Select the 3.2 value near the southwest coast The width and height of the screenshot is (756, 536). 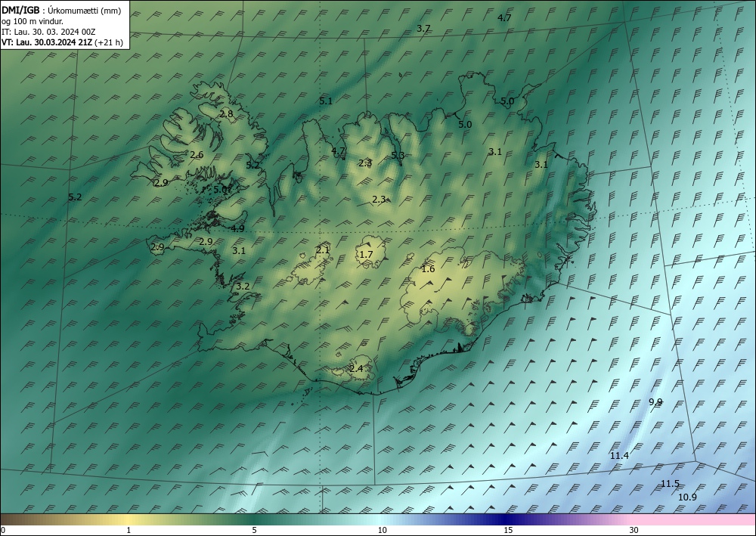point(243,287)
